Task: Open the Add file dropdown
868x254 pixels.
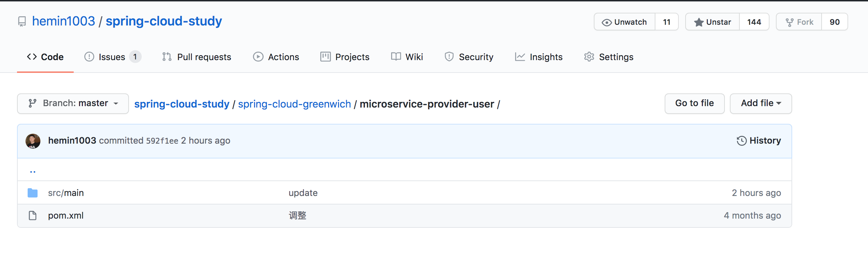Action: click(x=761, y=103)
